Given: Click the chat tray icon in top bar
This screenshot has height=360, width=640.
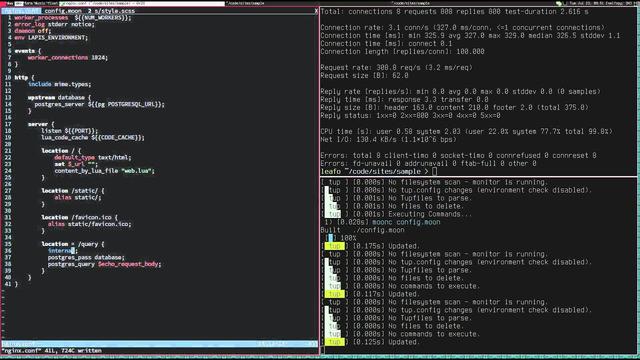Looking at the screenshot, I should [559, 3].
